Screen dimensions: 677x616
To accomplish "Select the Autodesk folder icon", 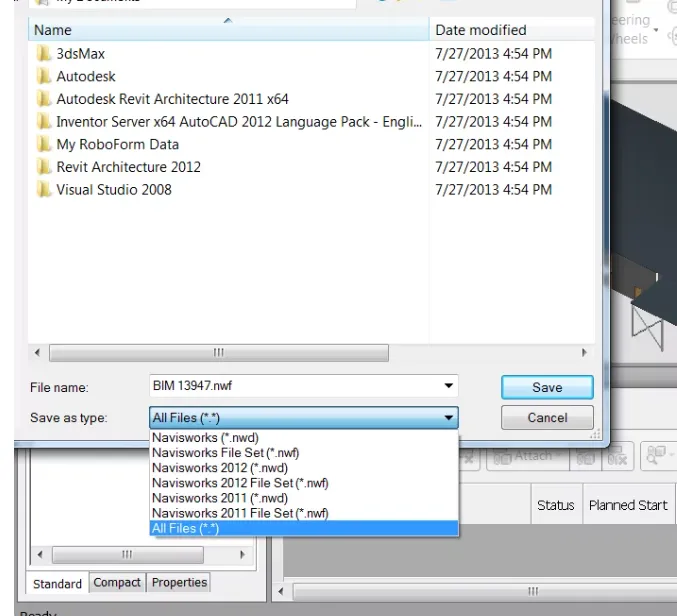I will pyautogui.click(x=44, y=76).
